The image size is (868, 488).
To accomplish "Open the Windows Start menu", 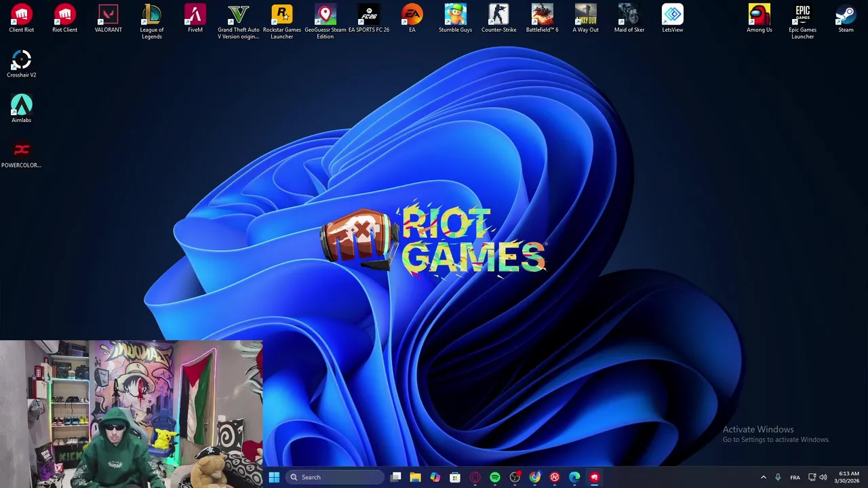I will (x=274, y=477).
